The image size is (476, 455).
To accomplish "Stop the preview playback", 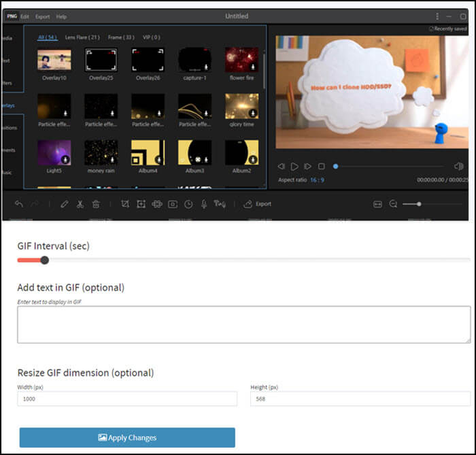I will [x=321, y=166].
